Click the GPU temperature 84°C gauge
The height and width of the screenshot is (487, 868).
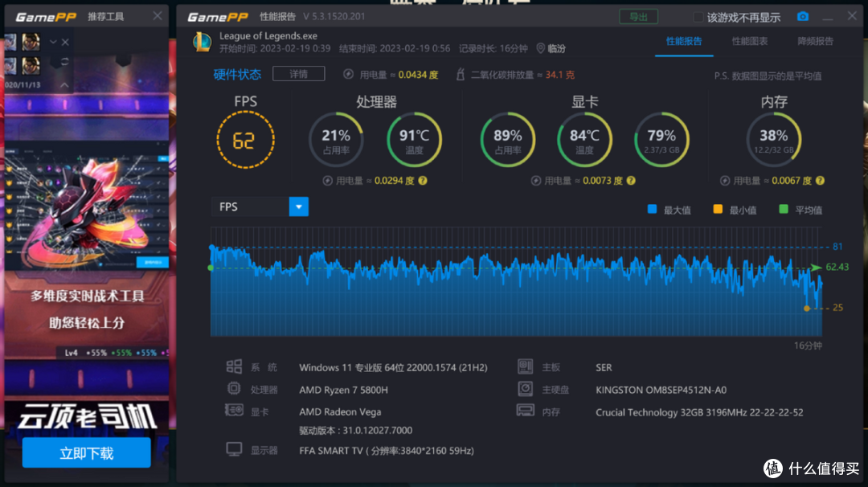(x=584, y=140)
